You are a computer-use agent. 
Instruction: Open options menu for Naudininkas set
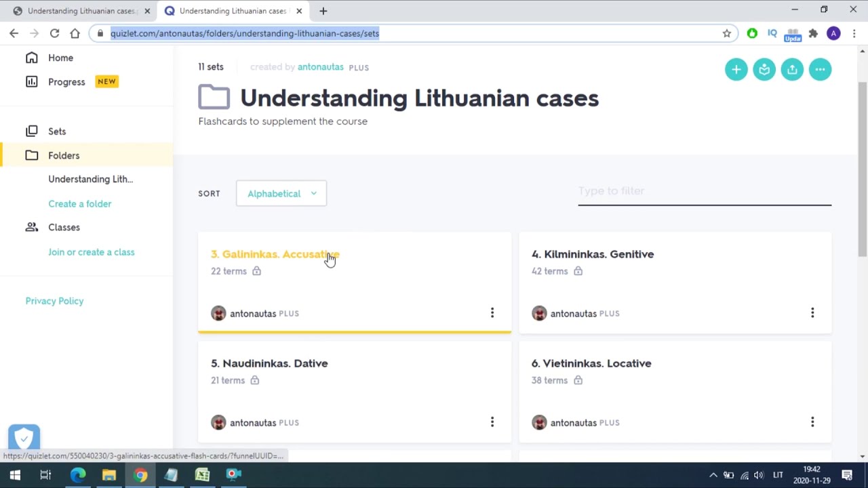coord(492,422)
